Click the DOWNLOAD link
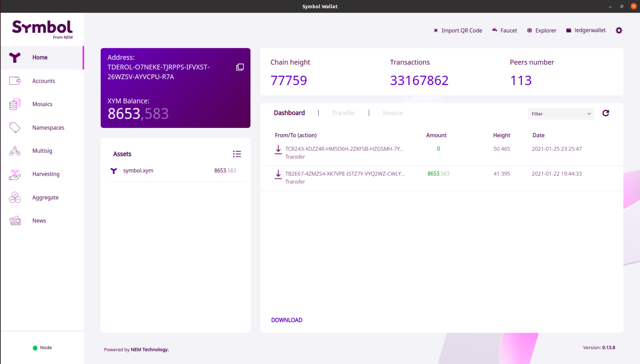 click(287, 320)
